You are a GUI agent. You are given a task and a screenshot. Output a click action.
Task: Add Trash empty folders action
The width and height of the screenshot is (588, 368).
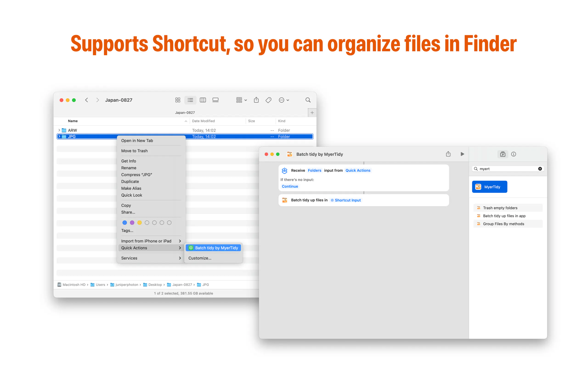point(508,208)
